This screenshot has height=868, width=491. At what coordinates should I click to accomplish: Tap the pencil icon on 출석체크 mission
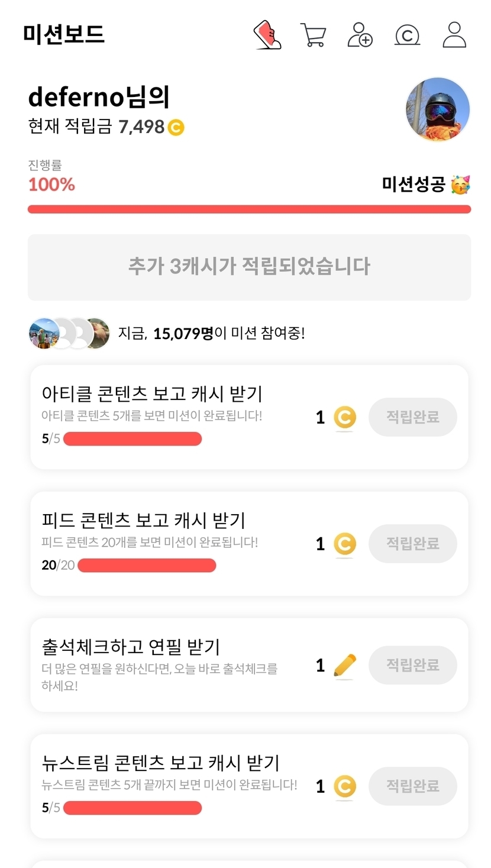(x=344, y=666)
